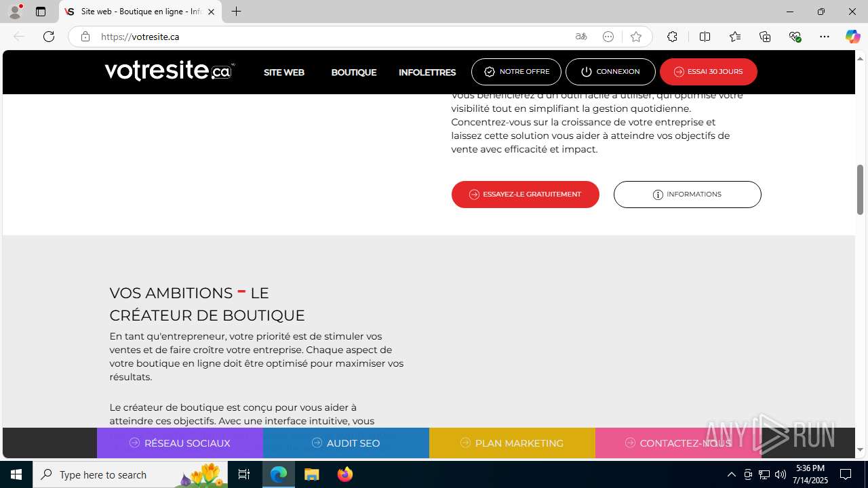Image resolution: width=868 pixels, height=488 pixels.
Task: Launch Firefox from taskbar
Action: [344, 474]
